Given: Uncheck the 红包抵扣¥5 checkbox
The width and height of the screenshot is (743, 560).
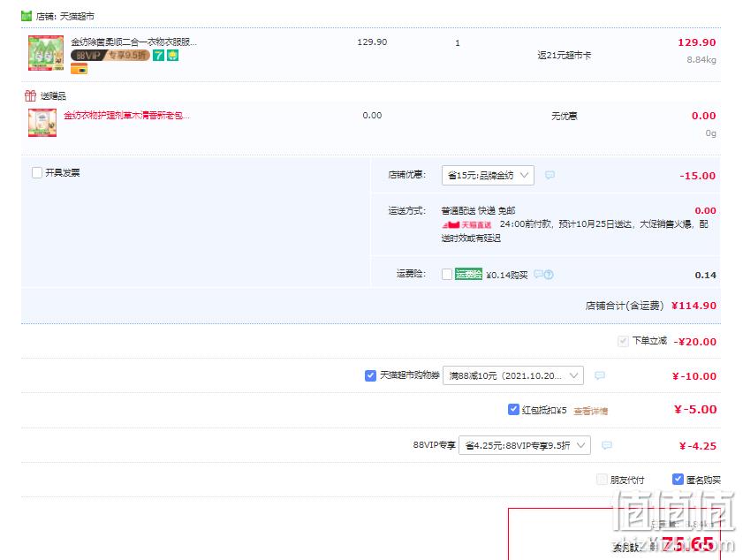Looking at the screenshot, I should click(x=513, y=409).
